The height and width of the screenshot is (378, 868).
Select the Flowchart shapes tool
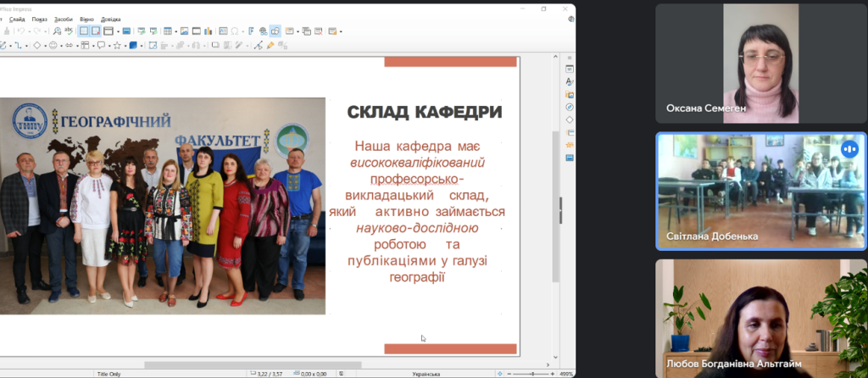[85, 46]
